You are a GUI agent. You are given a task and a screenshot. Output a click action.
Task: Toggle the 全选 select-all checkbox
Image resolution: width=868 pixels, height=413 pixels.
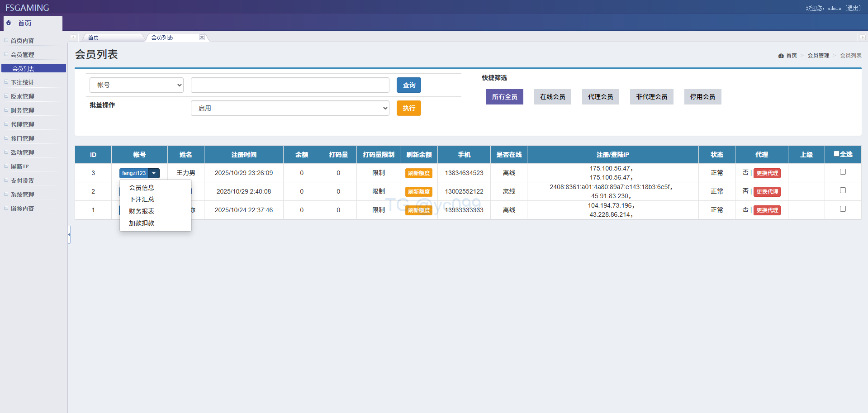coord(836,154)
